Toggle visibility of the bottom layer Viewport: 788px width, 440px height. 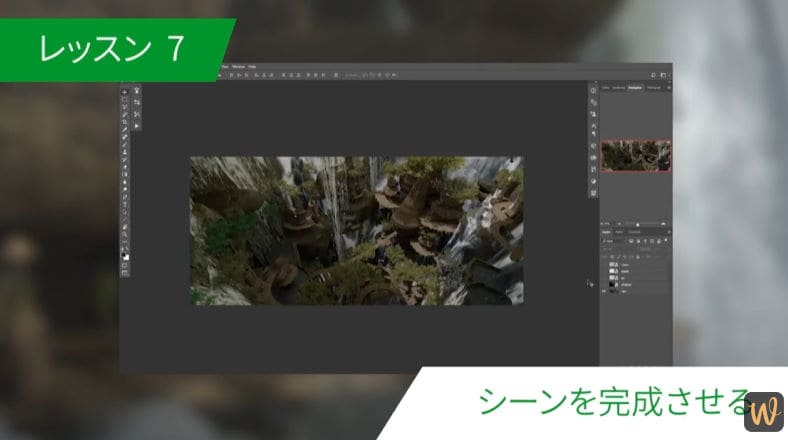pos(604,292)
